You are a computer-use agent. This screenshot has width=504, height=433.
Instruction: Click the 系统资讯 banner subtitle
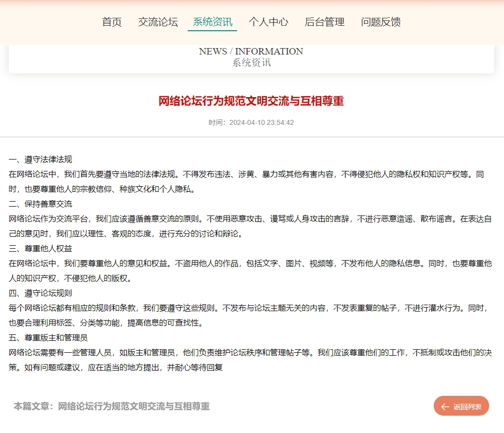252,62
